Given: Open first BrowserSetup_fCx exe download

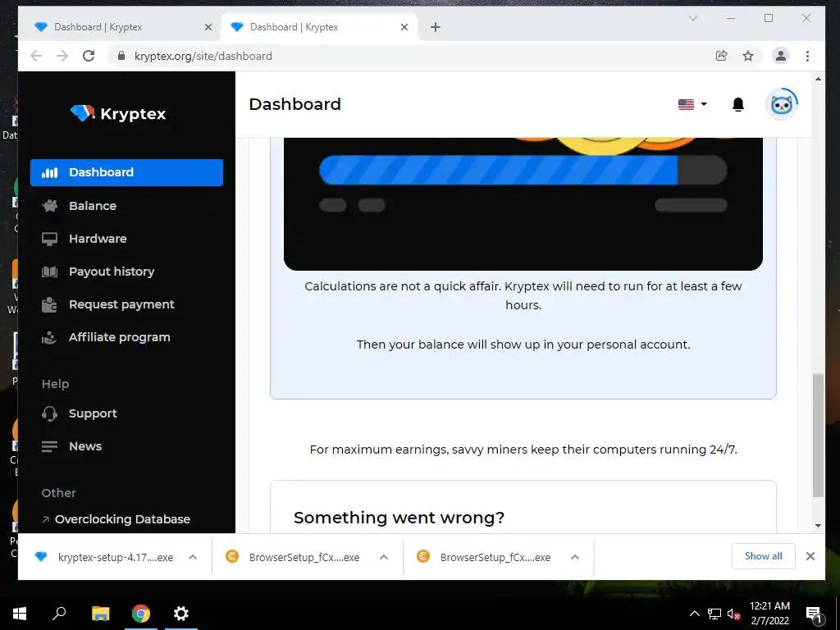Looking at the screenshot, I should tap(294, 557).
